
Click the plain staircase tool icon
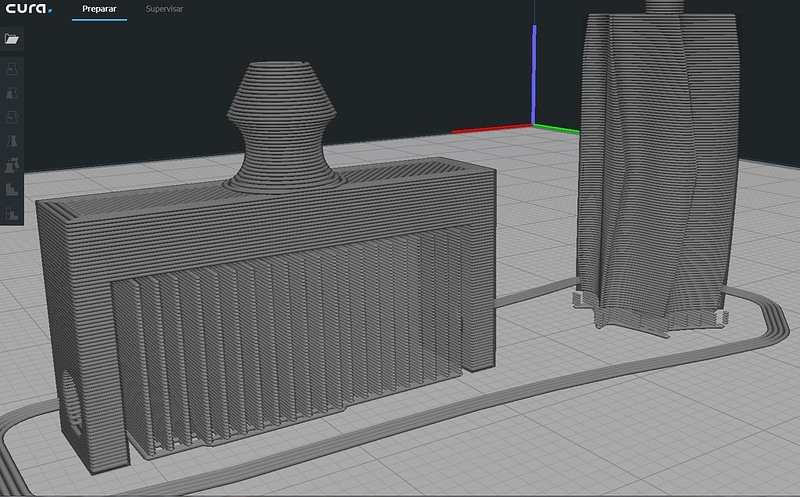point(12,189)
